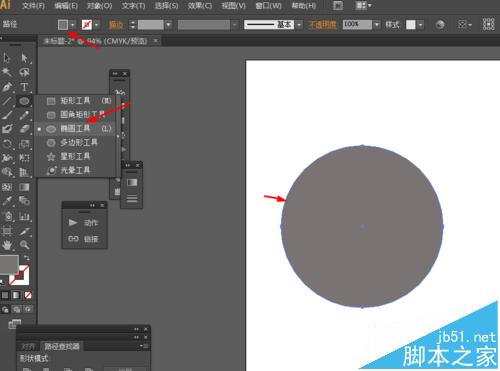
Task: Choose 椭圆工具 (Ellipse) from the flyout
Action: 76,128
